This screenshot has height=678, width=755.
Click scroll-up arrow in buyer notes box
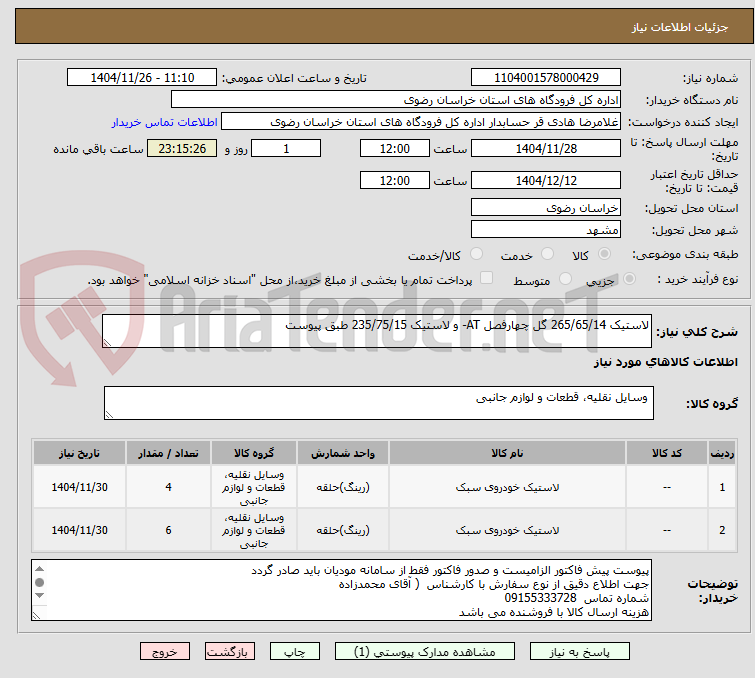[x=39, y=569]
